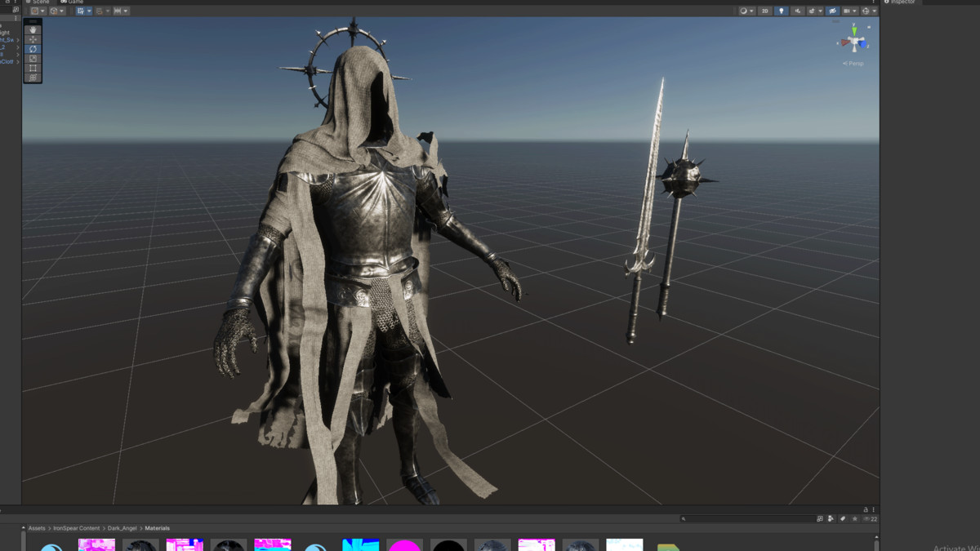Toggle grid snapping icon
The height and width of the screenshot is (551, 980).
point(99,11)
